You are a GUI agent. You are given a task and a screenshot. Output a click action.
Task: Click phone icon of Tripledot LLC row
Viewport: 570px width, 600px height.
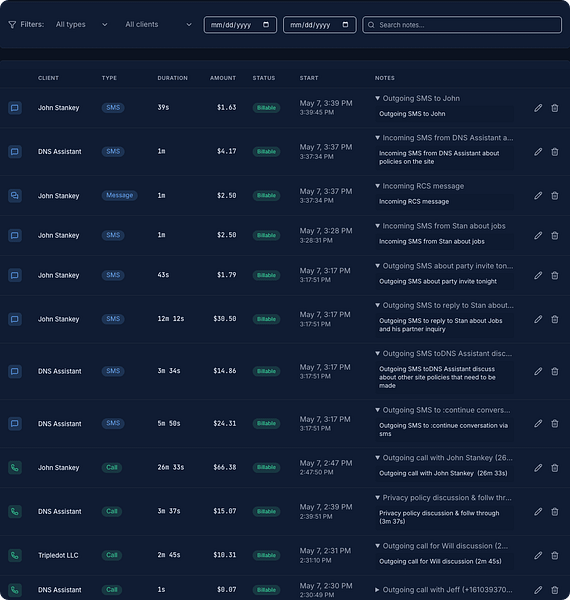click(15, 555)
